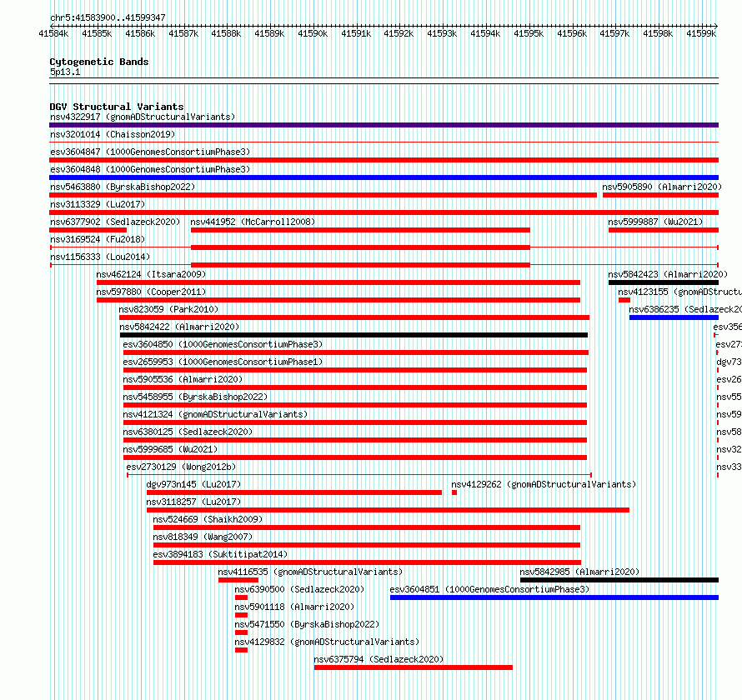The width and height of the screenshot is (742, 700).
Task: Click nsv5901118 (Almarri2020) variant label
Action: [294, 607]
